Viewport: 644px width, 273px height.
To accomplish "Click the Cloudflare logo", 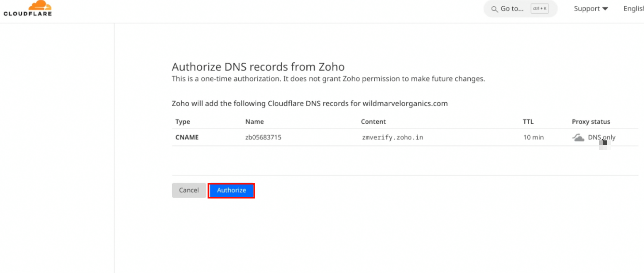I will tap(27, 9).
